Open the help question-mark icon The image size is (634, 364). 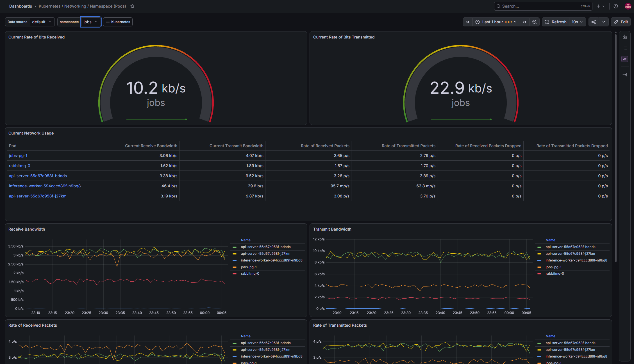pyautogui.click(x=615, y=6)
